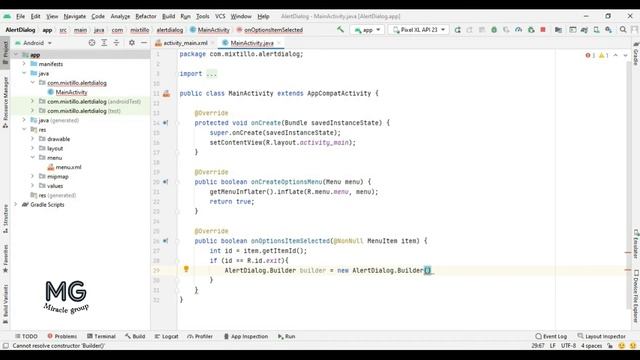The image size is (640, 360).
Task: Expand the drawable folder
Action: [x=32, y=139]
